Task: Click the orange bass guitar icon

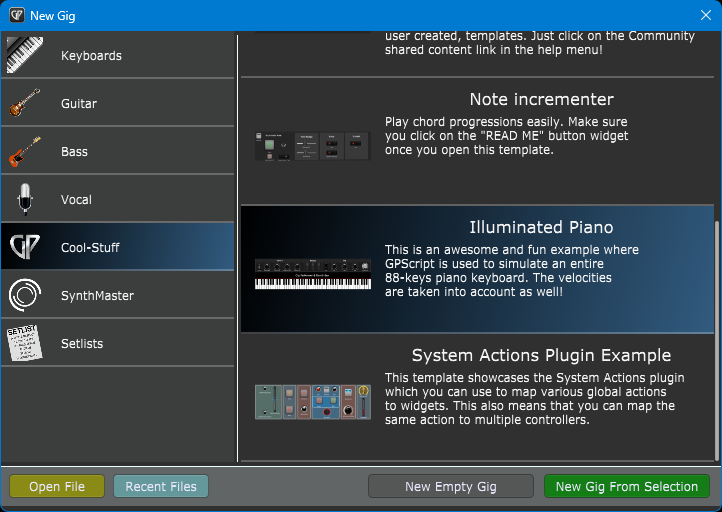Action: tap(25, 151)
